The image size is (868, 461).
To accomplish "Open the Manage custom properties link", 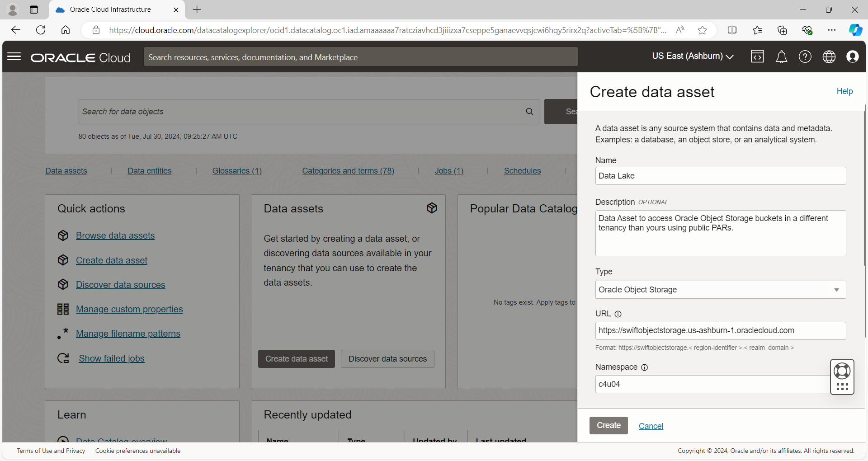I will click(x=129, y=309).
